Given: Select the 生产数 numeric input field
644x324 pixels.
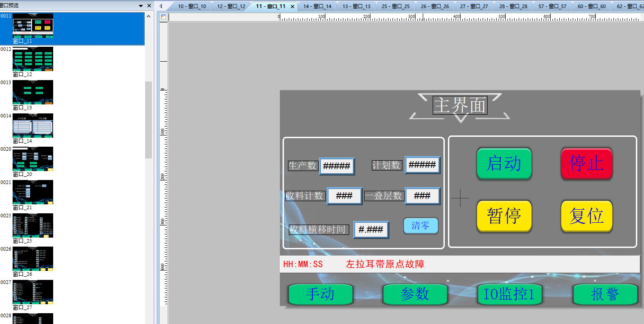Looking at the screenshot, I should point(337,166).
